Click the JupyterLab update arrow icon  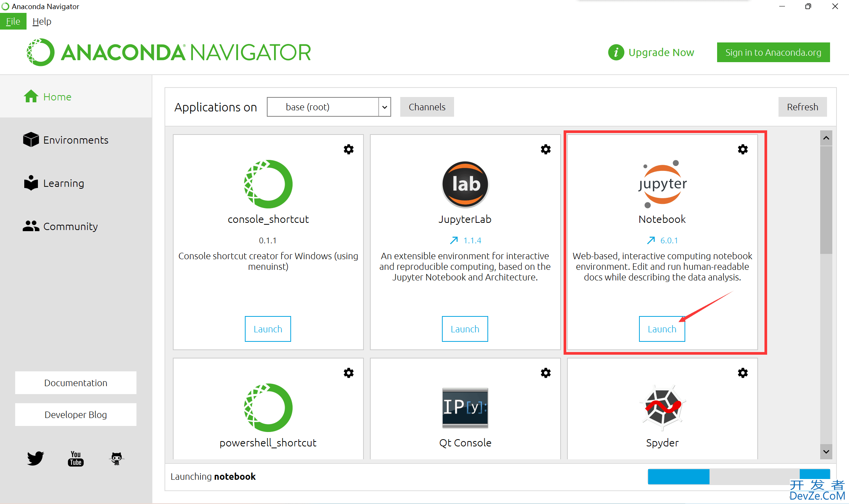(454, 240)
